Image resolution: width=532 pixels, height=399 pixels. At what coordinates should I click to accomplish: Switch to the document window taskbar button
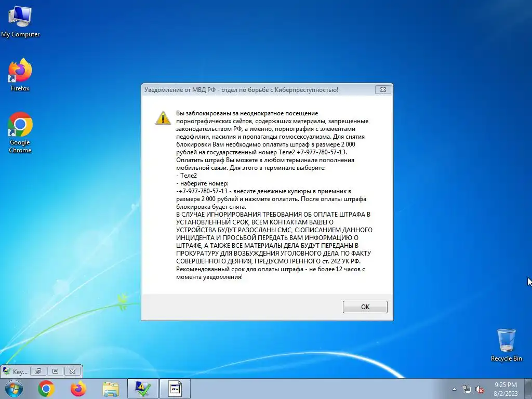coord(175,389)
